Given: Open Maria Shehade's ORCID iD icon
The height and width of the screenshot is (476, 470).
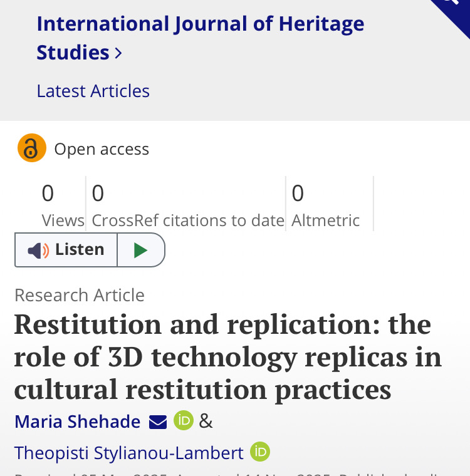Looking at the screenshot, I should pyautogui.click(x=184, y=420).
